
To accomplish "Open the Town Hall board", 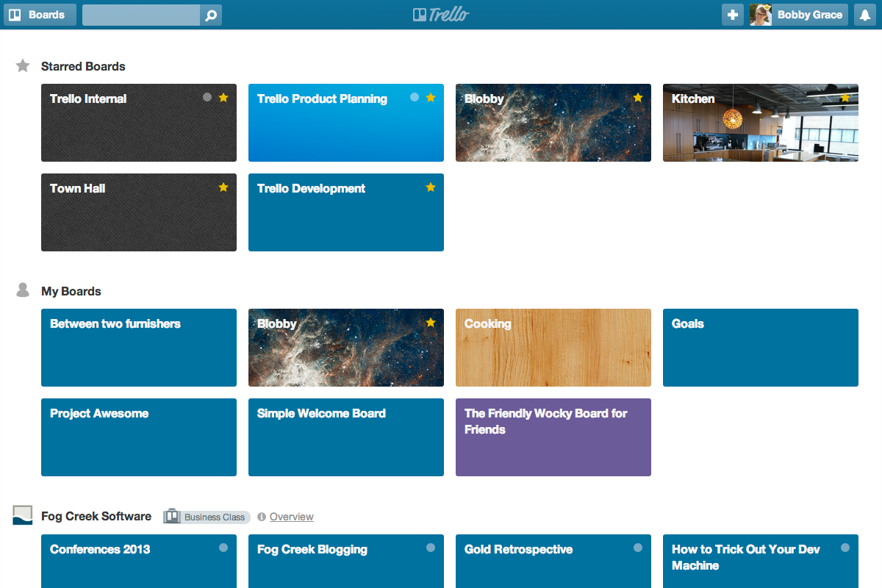I will pyautogui.click(x=139, y=212).
